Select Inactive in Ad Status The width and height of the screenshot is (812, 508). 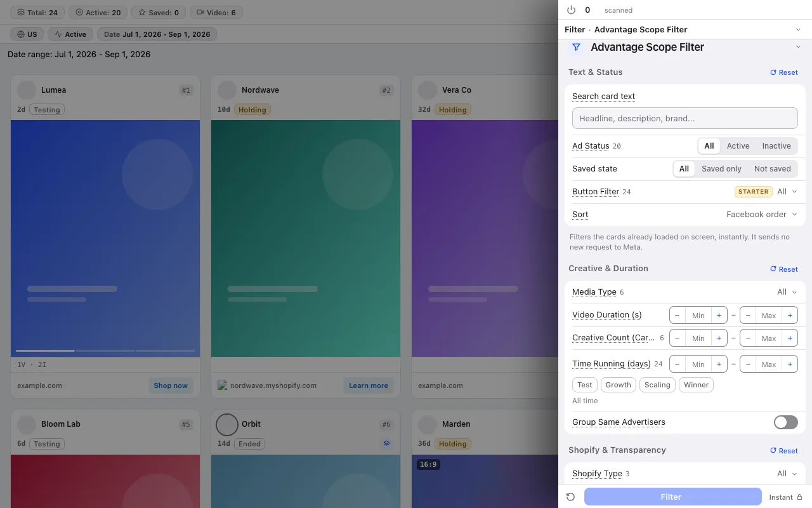coord(776,146)
